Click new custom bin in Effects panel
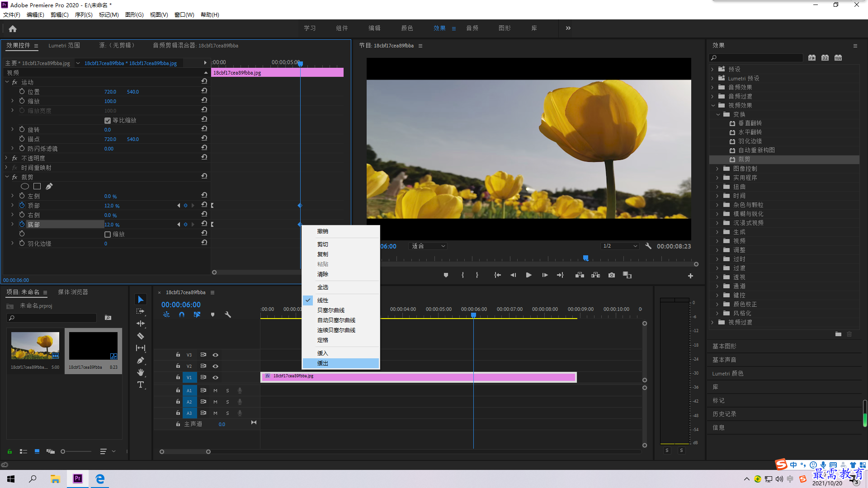Screen dimensions: 868x488 click(838, 334)
